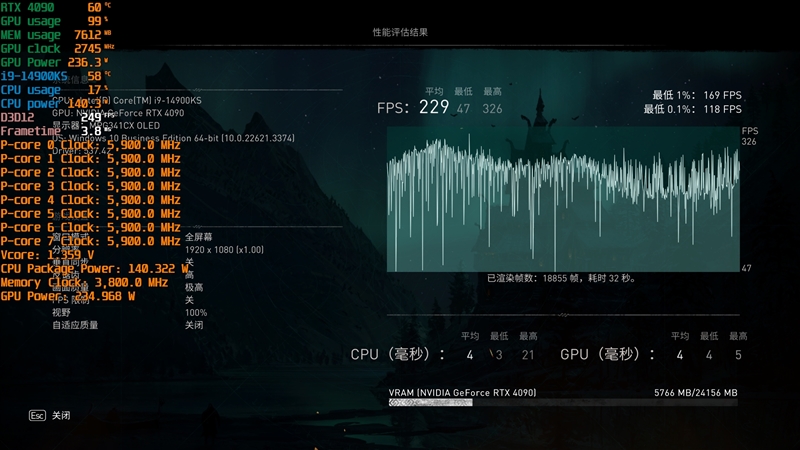This screenshot has width=800, height=450.
Task: Click the CPU（毫秒）timing label
Action: pyautogui.click(x=397, y=354)
